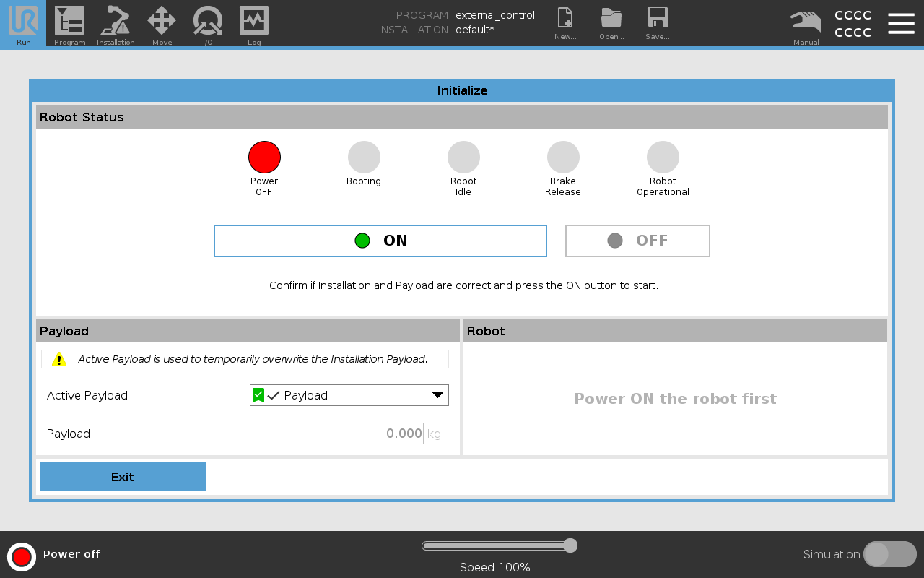Click the Manual mode hand icon
Screen dimensions: 924x578
pyautogui.click(x=806, y=23)
